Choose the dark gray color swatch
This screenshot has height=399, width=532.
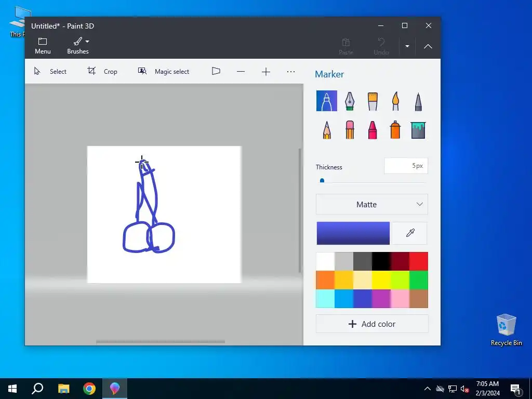click(x=362, y=261)
